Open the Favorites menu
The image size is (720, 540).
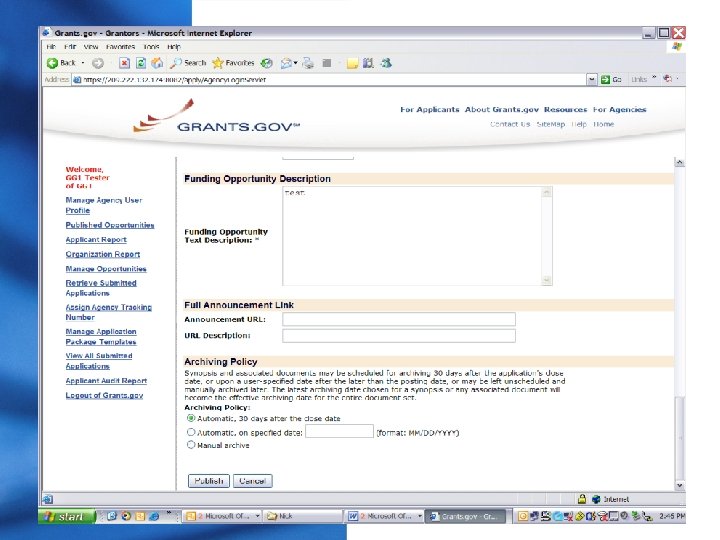[x=120, y=47]
